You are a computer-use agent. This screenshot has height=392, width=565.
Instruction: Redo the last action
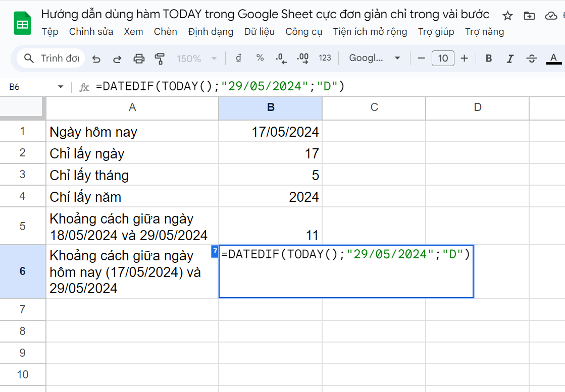click(x=117, y=58)
